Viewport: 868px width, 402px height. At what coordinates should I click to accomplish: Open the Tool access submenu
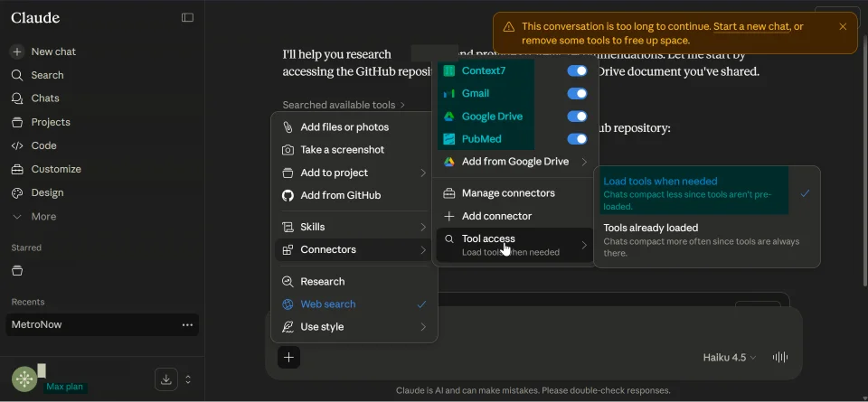pyautogui.click(x=514, y=245)
